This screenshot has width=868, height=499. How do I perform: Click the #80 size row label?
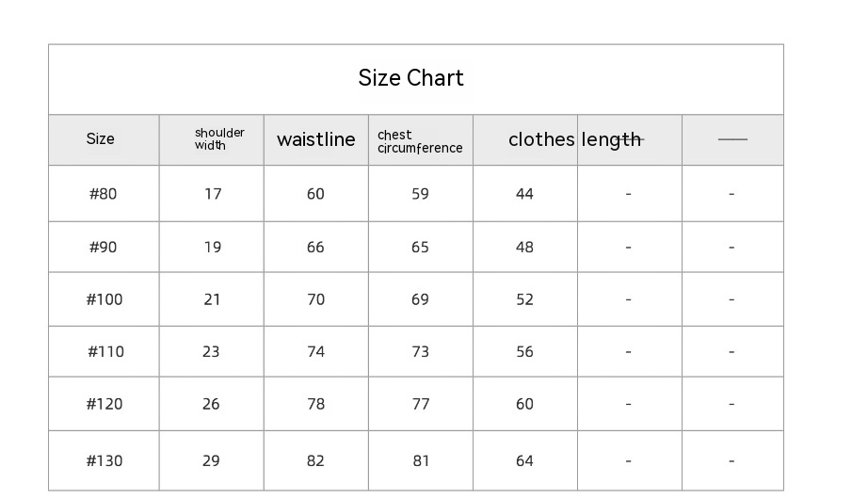[x=103, y=194]
